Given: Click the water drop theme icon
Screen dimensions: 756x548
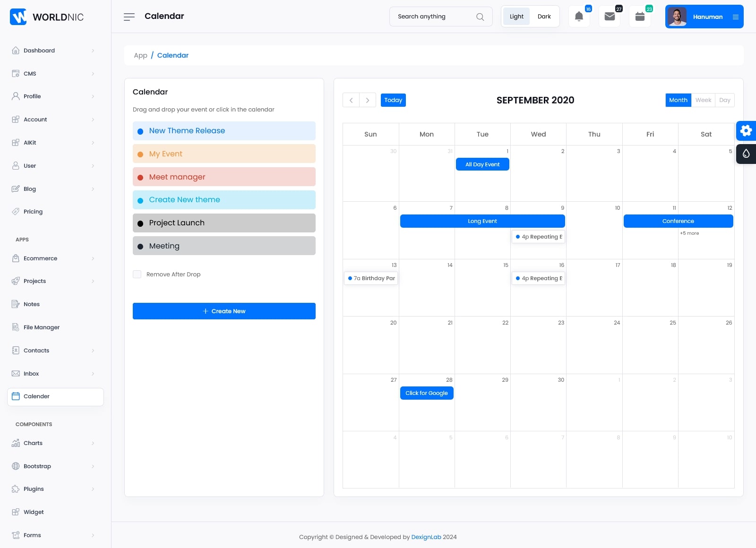Looking at the screenshot, I should pos(746,154).
